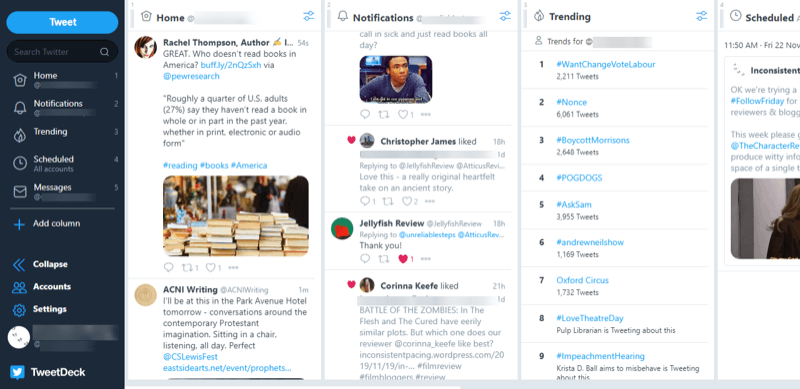Retweet Rachel Thompson's tweet
800x389 pixels.
[187, 268]
